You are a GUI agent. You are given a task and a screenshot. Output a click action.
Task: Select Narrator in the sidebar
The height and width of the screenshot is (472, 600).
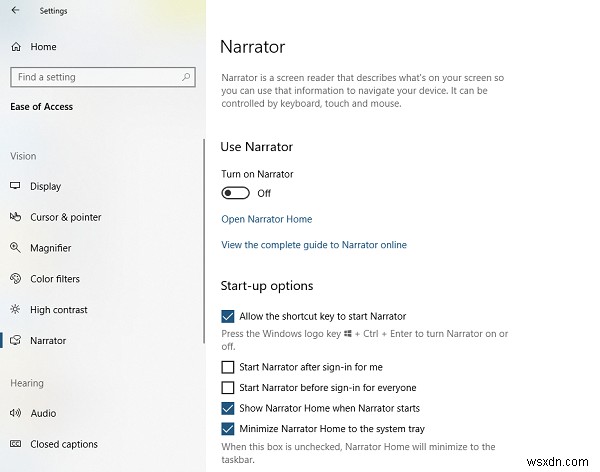pyautogui.click(x=48, y=341)
